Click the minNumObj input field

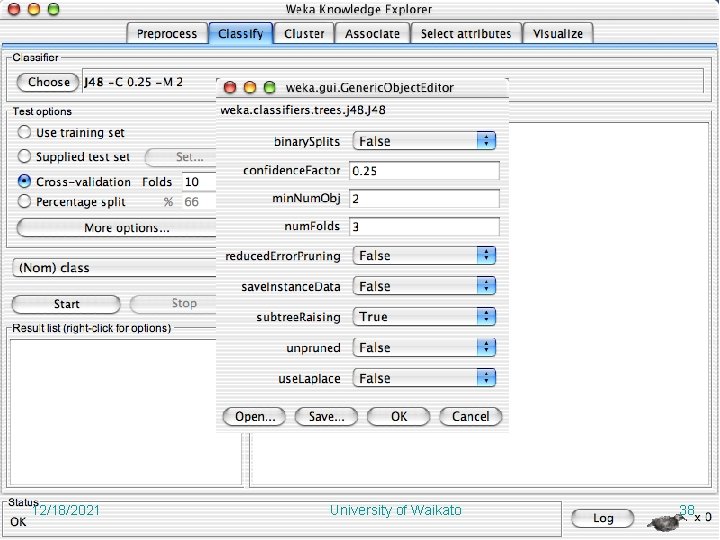coord(424,199)
